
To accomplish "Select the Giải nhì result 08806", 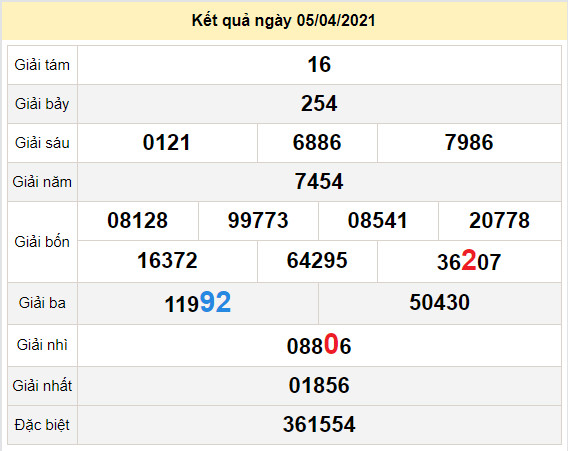I will pos(319,344).
